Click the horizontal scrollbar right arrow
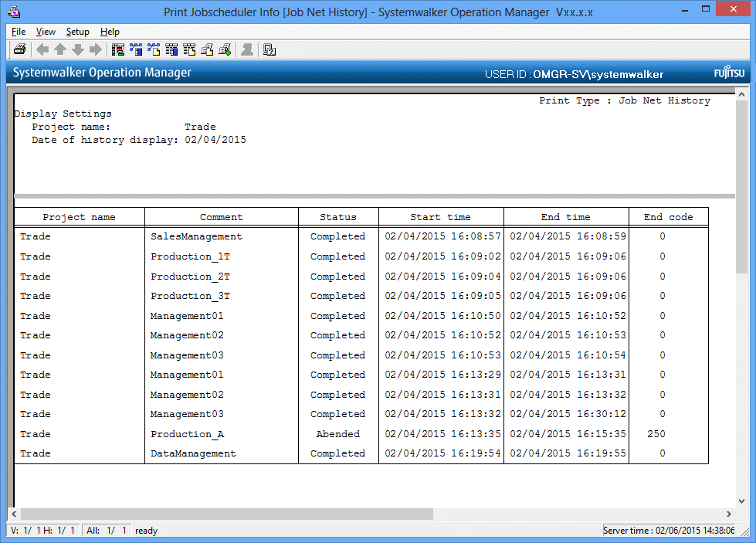 pyautogui.click(x=728, y=514)
